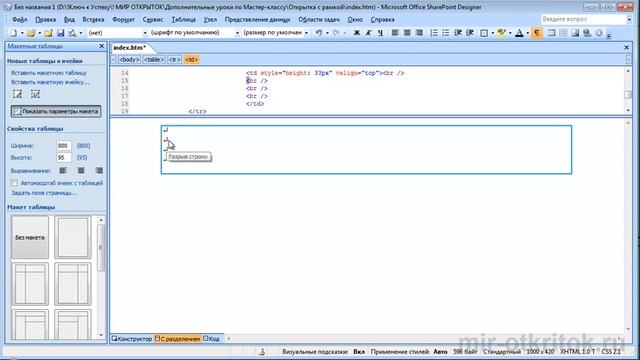
Task: Expand the Font Color dropdown arrow
Action: pyautogui.click(x=527, y=33)
